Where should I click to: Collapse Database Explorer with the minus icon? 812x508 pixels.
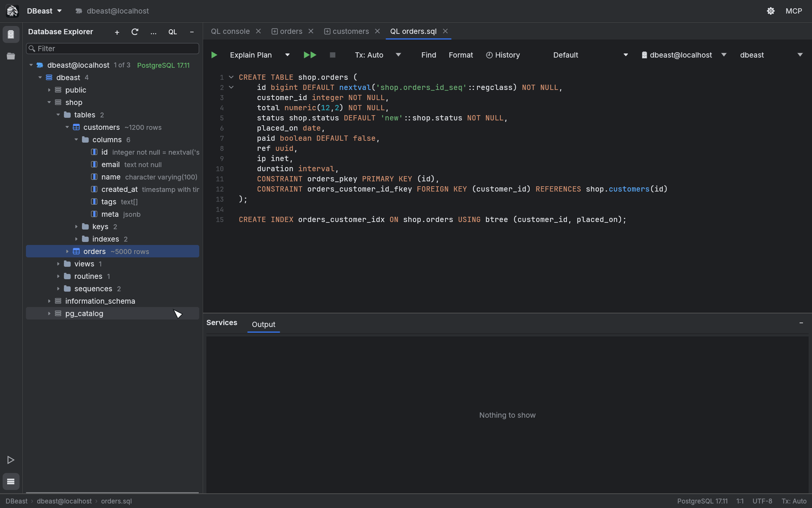pyautogui.click(x=192, y=32)
